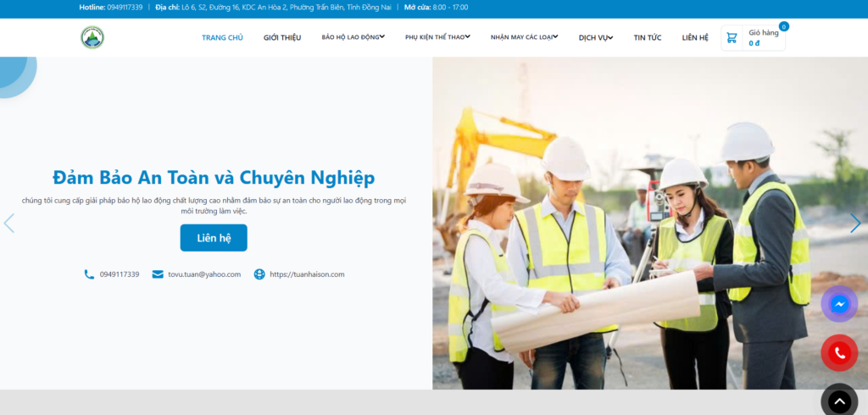Open the Dịch vụ dropdown menu

tap(596, 37)
